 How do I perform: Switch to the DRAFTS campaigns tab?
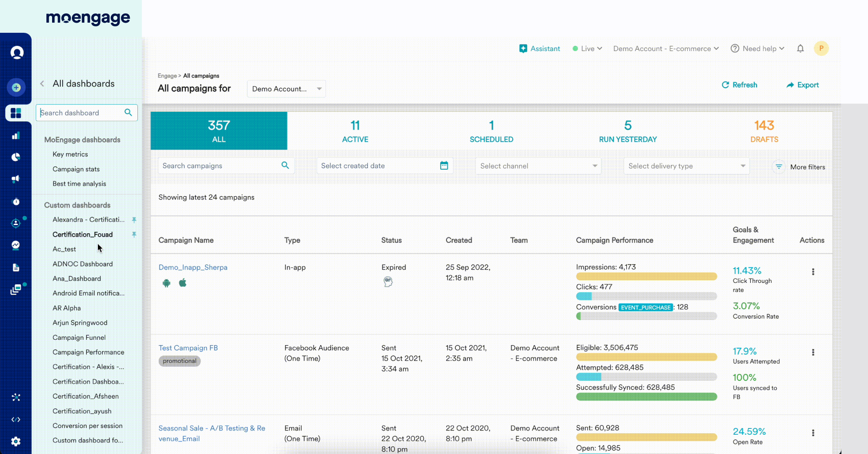(x=764, y=131)
